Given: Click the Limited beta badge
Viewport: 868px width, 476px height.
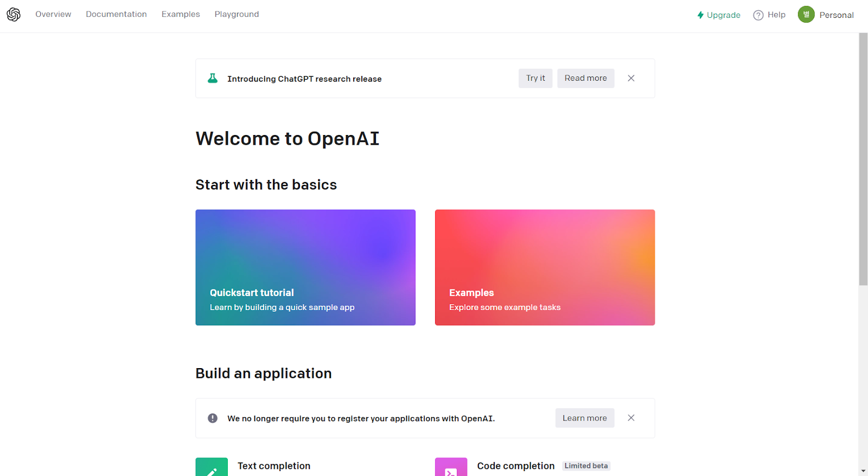Looking at the screenshot, I should (x=586, y=466).
